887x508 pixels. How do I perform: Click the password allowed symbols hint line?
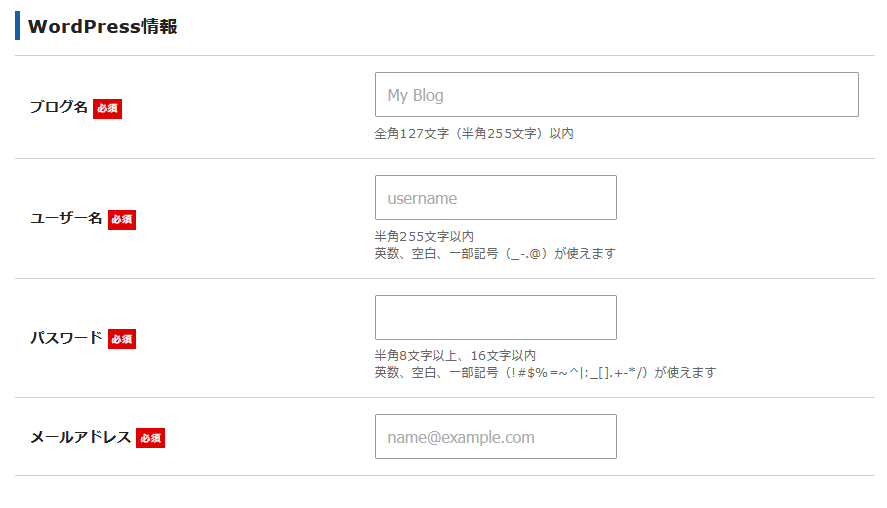(x=545, y=372)
